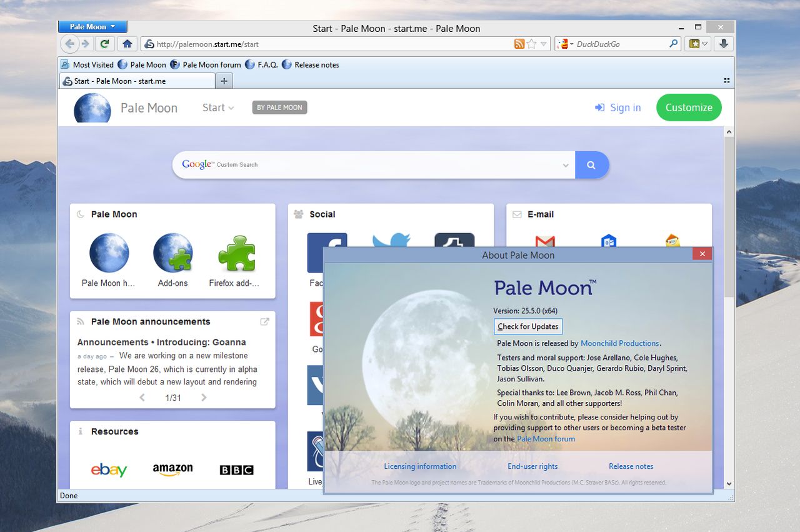Open the Firefox add-ons puzzle icon

238,254
